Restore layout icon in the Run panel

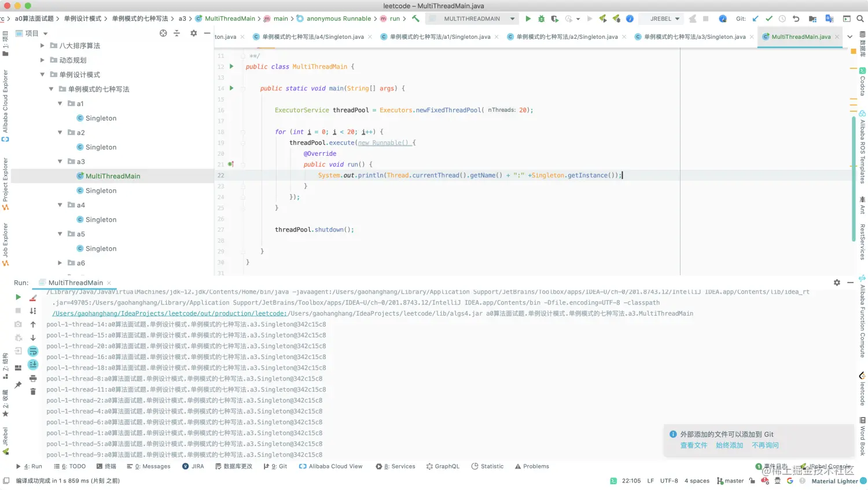tap(18, 367)
